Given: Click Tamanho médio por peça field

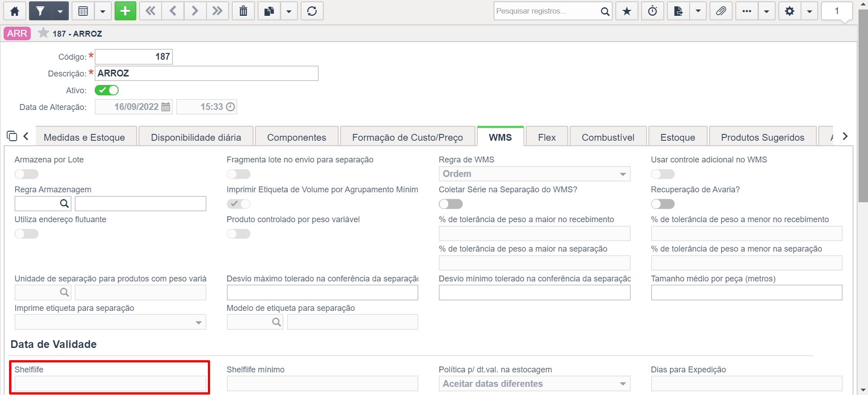Looking at the screenshot, I should pos(747,293).
